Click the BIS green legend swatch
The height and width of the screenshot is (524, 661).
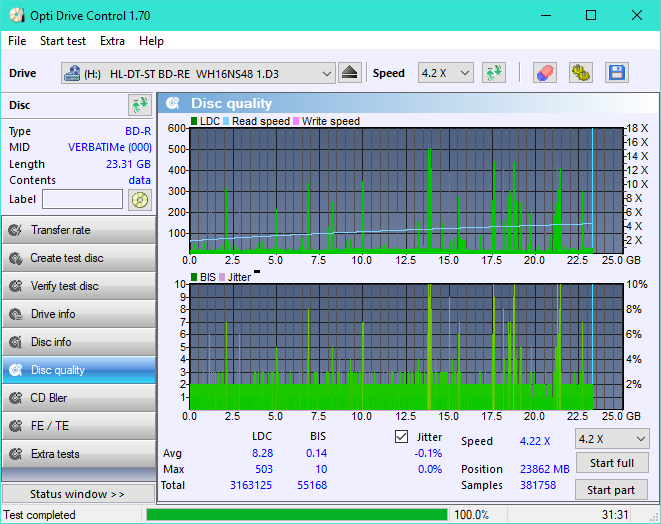coord(194,277)
